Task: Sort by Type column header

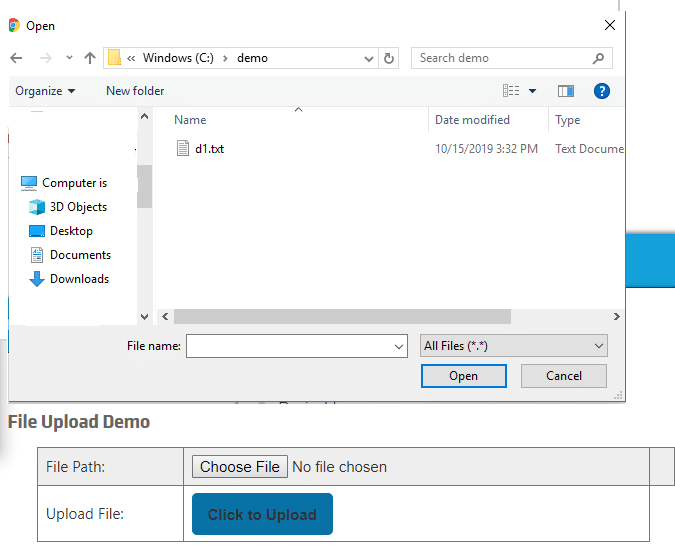Action: point(567,120)
